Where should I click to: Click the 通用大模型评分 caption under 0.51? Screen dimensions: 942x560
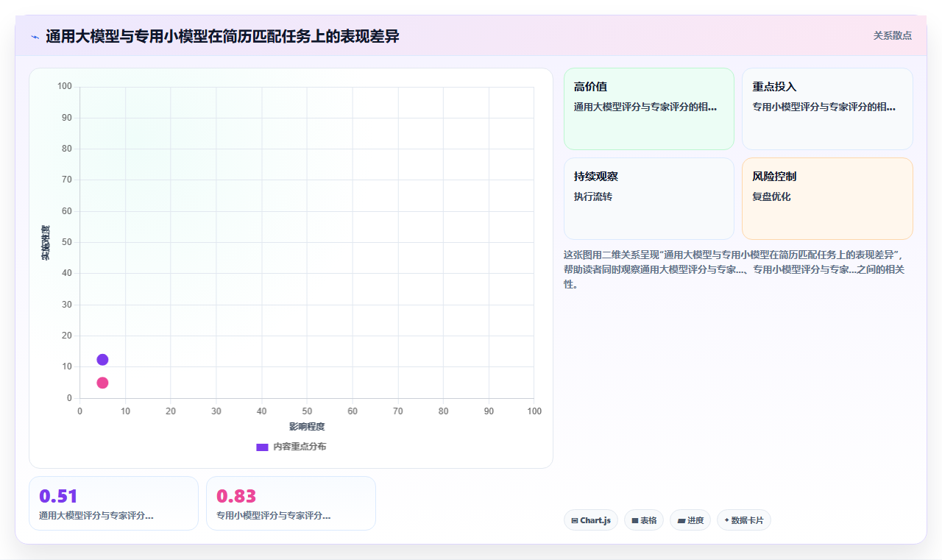[x=96, y=516]
